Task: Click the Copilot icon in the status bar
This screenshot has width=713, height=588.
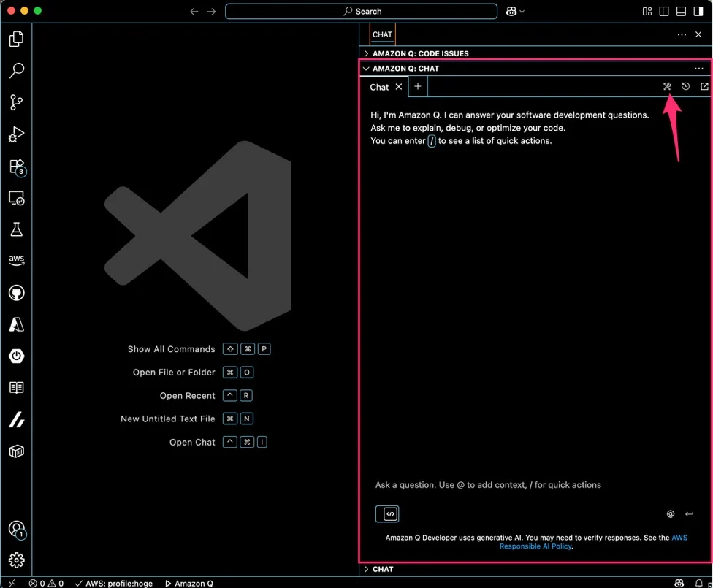Action: coord(679,583)
